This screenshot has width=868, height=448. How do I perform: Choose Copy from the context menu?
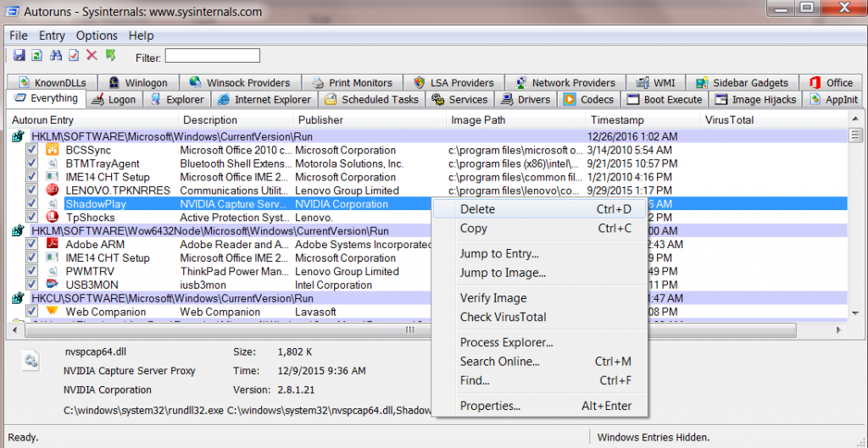click(x=540, y=229)
